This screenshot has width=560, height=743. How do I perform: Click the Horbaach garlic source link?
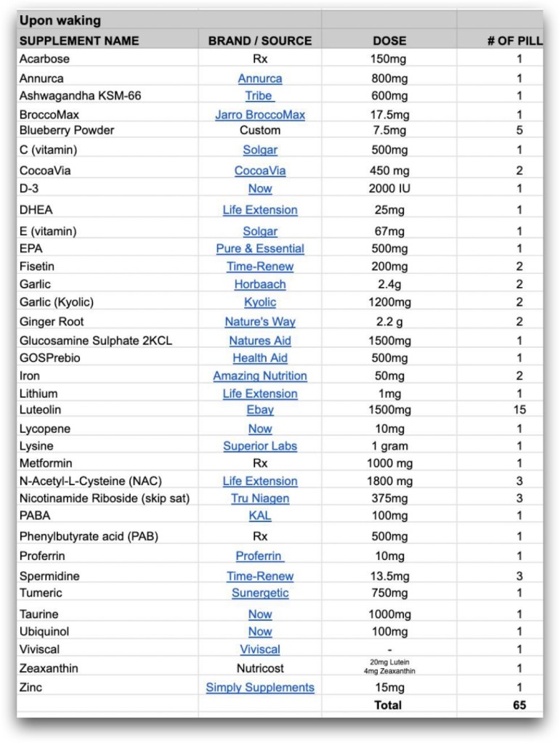(x=259, y=284)
